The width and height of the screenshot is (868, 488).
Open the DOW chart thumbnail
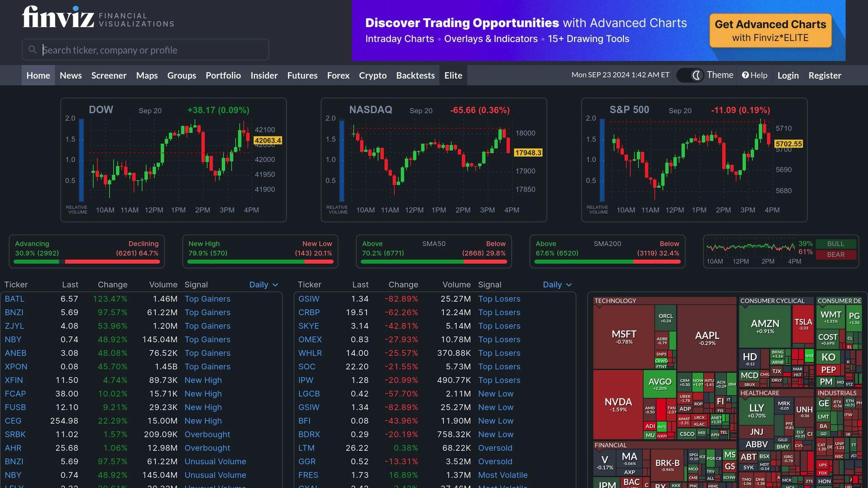coord(173,160)
